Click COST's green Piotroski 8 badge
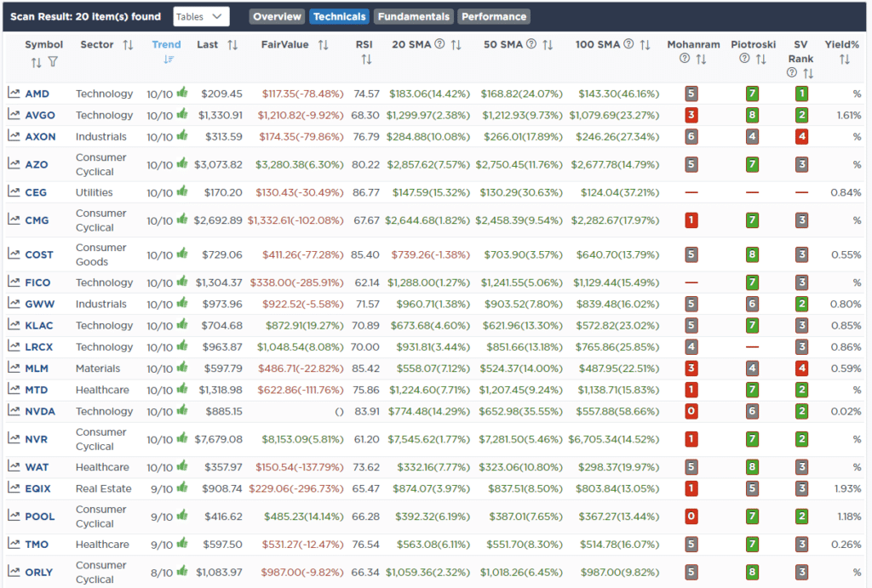Image resolution: width=872 pixels, height=588 pixels. [752, 254]
